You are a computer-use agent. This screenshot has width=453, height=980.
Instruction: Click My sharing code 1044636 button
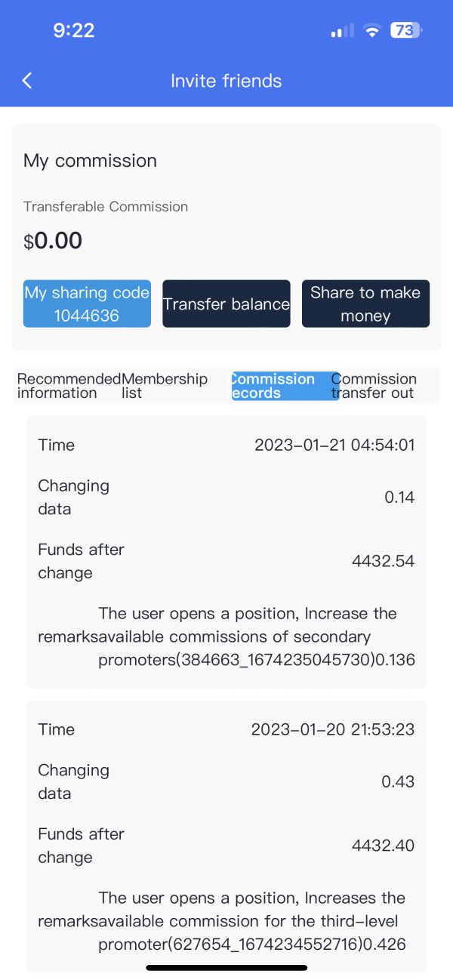click(87, 304)
